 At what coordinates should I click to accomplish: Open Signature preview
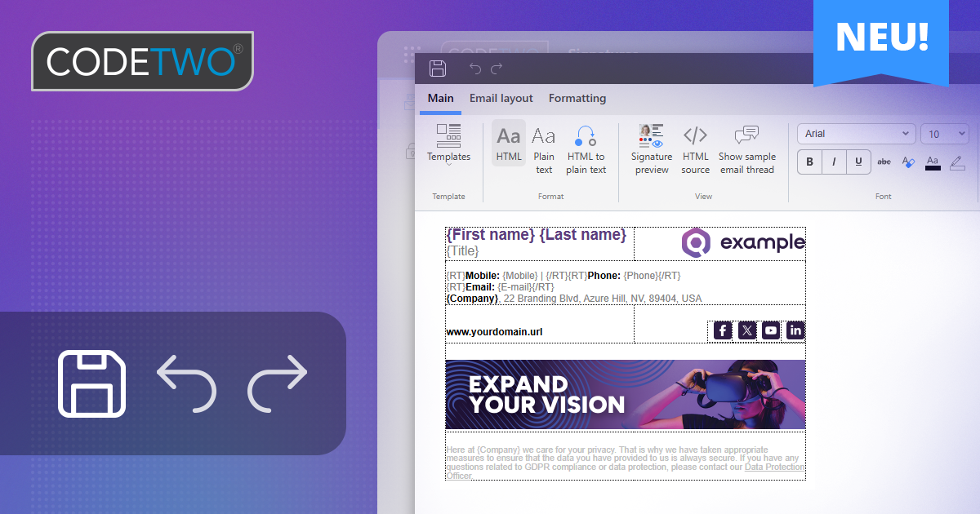(652, 150)
